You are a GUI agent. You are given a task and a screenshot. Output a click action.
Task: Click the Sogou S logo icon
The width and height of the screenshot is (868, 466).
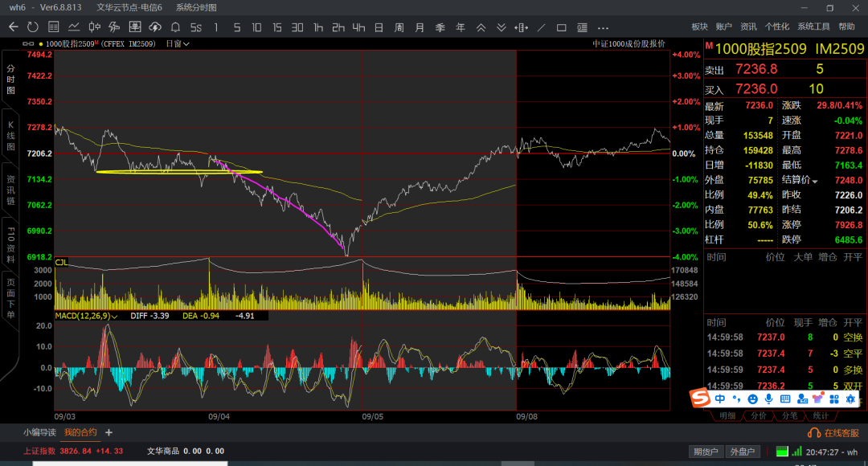700,398
